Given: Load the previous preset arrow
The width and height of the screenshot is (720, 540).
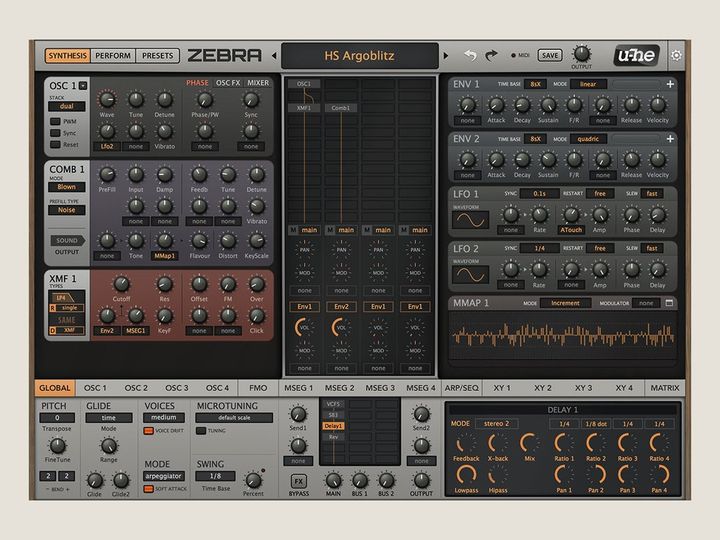Looking at the screenshot, I should (274, 56).
